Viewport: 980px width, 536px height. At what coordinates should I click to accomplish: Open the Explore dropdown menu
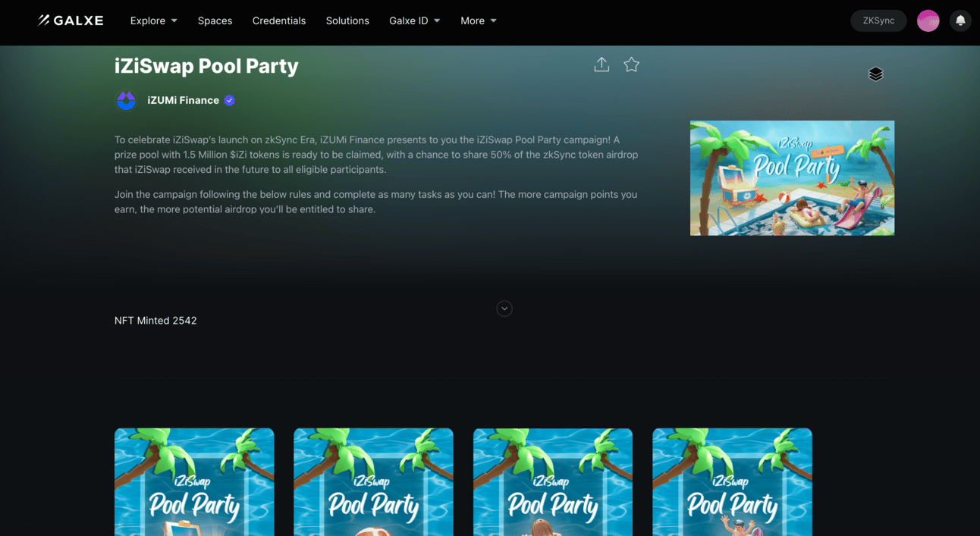[153, 20]
